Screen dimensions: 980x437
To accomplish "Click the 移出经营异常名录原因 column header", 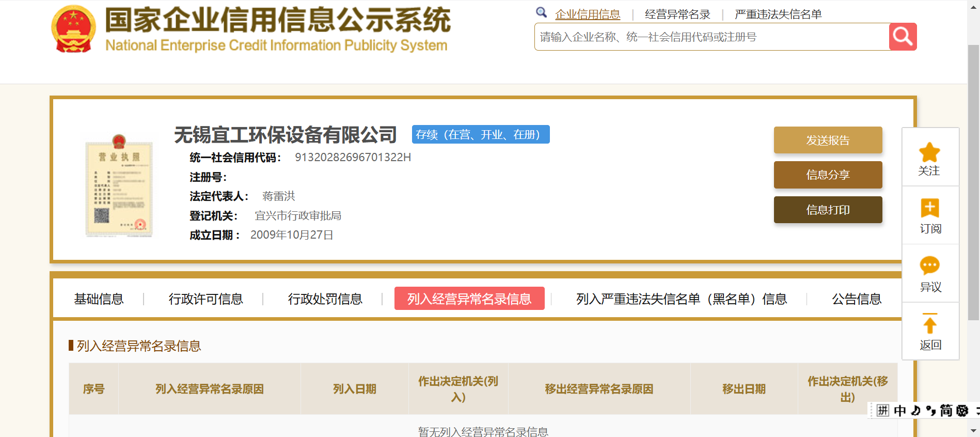I will 599,389.
